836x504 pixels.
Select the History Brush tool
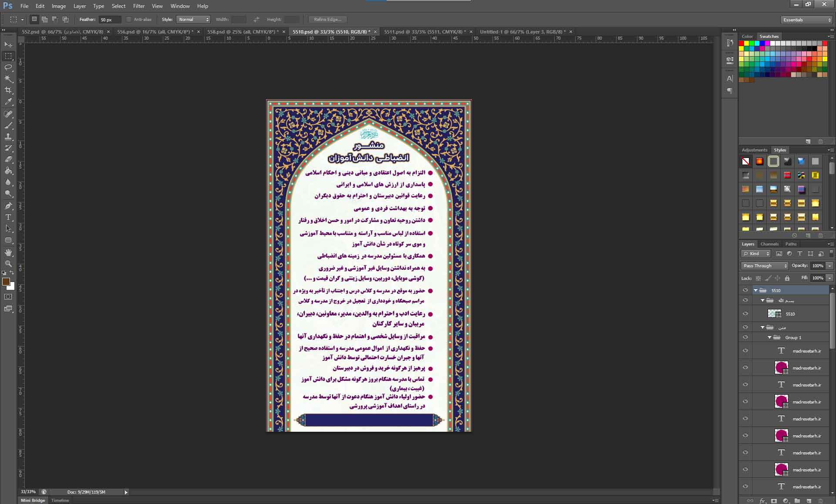(8, 148)
